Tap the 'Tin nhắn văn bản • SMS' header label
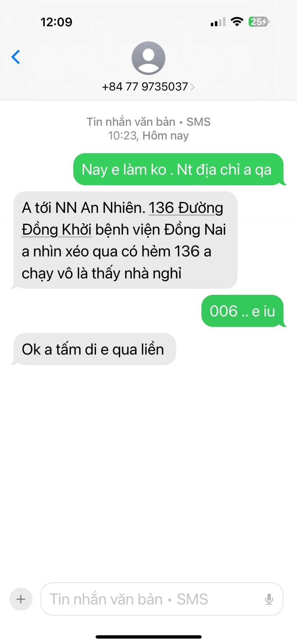The width and height of the screenshot is (297, 644). [x=148, y=122]
